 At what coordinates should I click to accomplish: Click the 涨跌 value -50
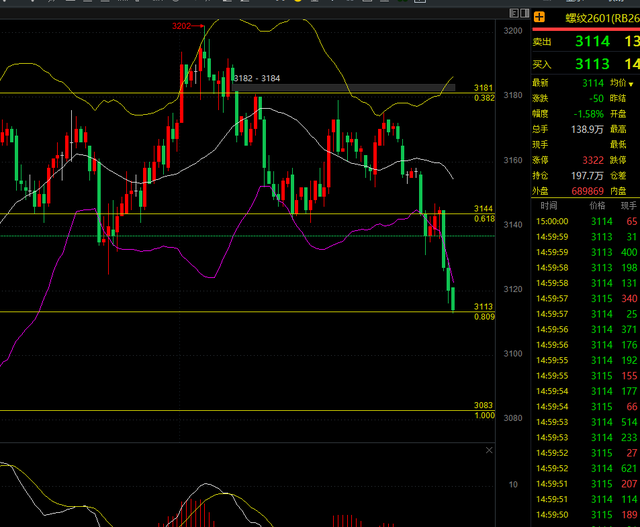click(596, 98)
